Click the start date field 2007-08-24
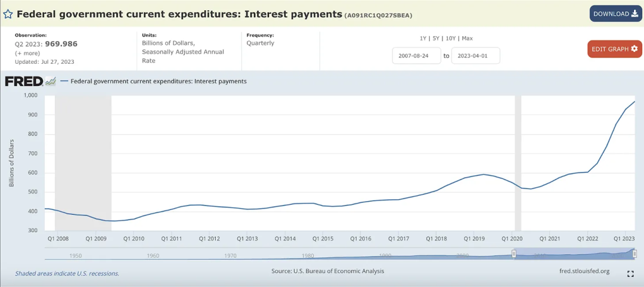The height and width of the screenshot is (287, 644). (x=416, y=55)
